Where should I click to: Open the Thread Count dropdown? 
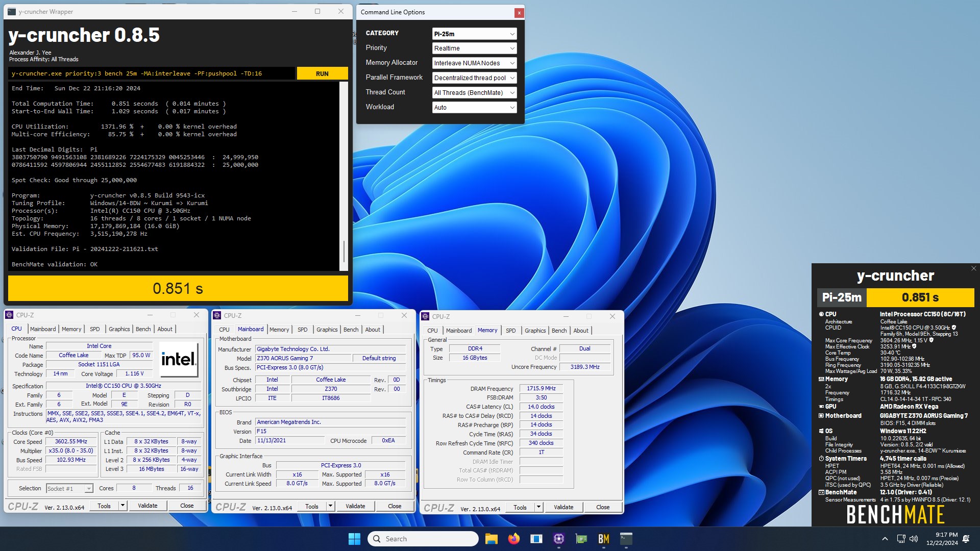(x=474, y=93)
